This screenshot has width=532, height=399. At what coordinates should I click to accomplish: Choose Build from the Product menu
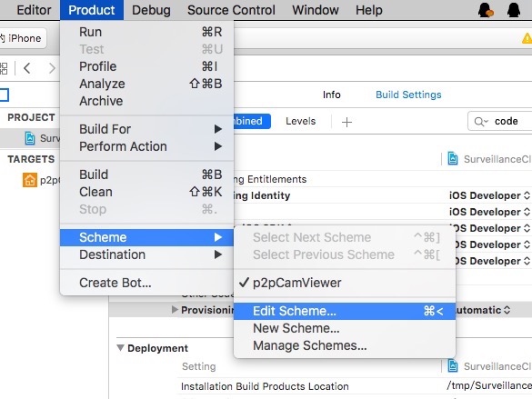tap(147, 175)
